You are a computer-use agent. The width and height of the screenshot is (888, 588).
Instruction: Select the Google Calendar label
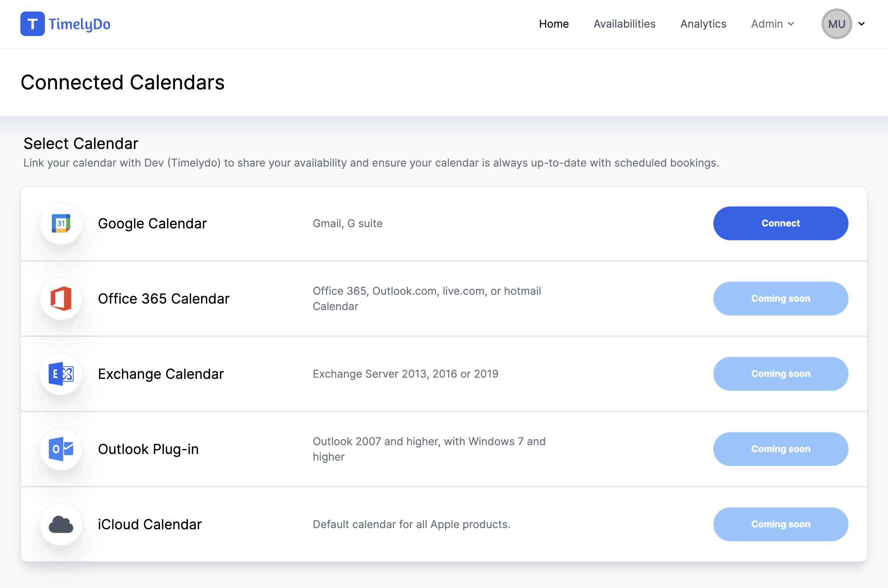tap(152, 223)
